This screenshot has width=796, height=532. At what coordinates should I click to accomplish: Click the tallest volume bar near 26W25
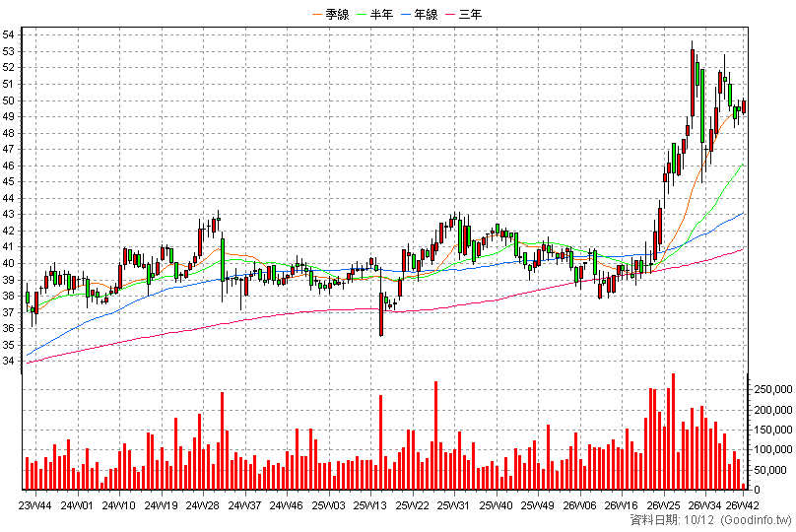click(x=673, y=432)
